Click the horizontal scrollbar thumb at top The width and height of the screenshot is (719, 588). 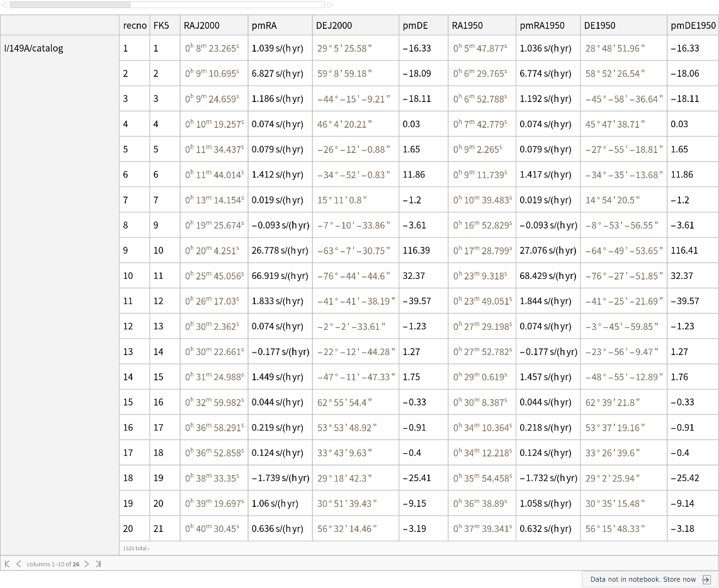coord(69,4)
